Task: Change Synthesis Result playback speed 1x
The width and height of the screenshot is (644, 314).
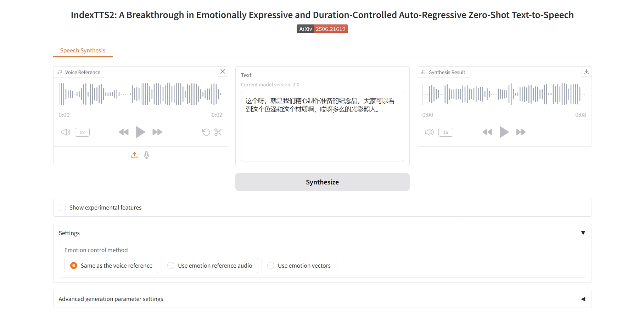Action: point(446,132)
